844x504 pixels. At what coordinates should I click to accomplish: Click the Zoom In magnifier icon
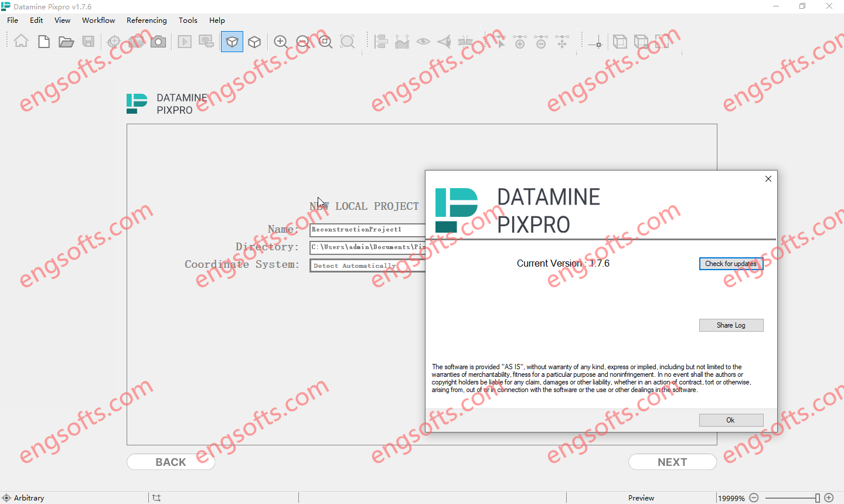281,42
